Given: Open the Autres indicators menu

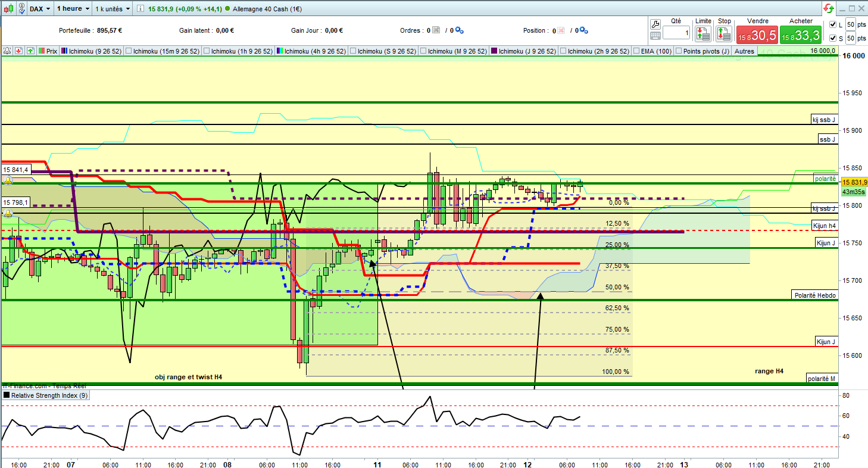Looking at the screenshot, I should tap(744, 51).
